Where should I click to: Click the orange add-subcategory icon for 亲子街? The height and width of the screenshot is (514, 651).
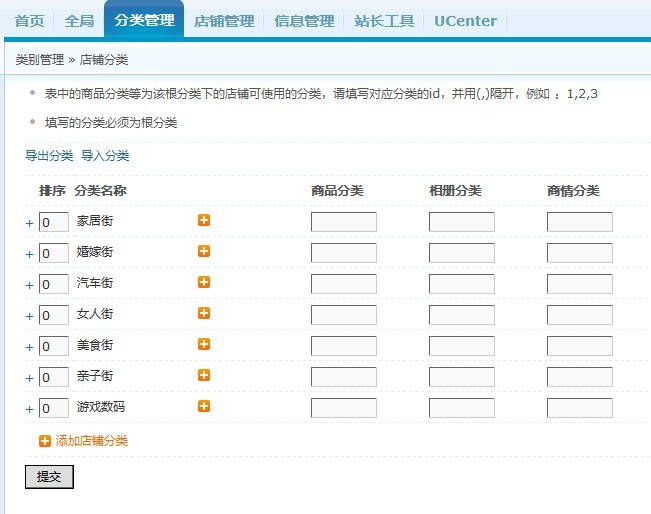tap(204, 375)
